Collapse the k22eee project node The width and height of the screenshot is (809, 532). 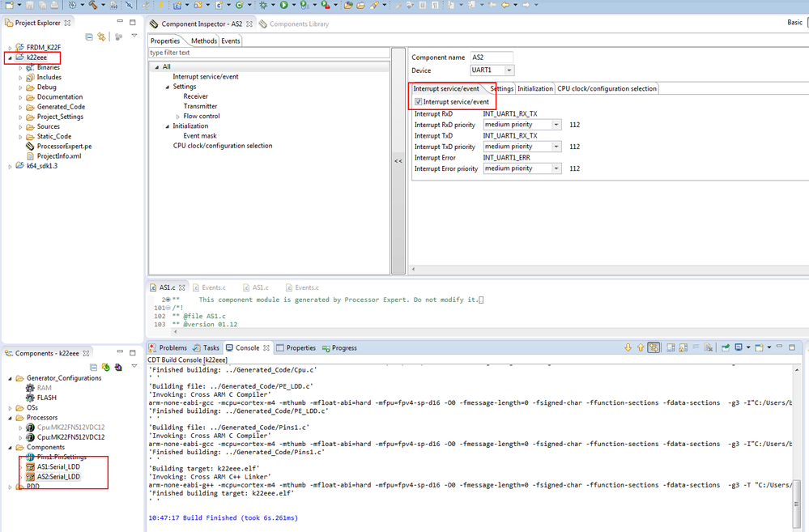[x=10, y=57]
